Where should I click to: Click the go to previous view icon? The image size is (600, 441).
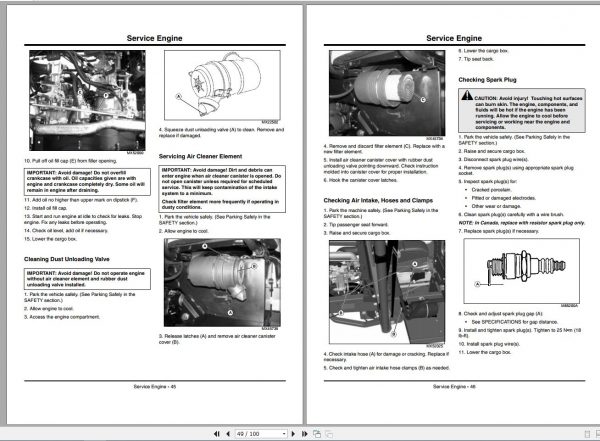(x=317, y=434)
